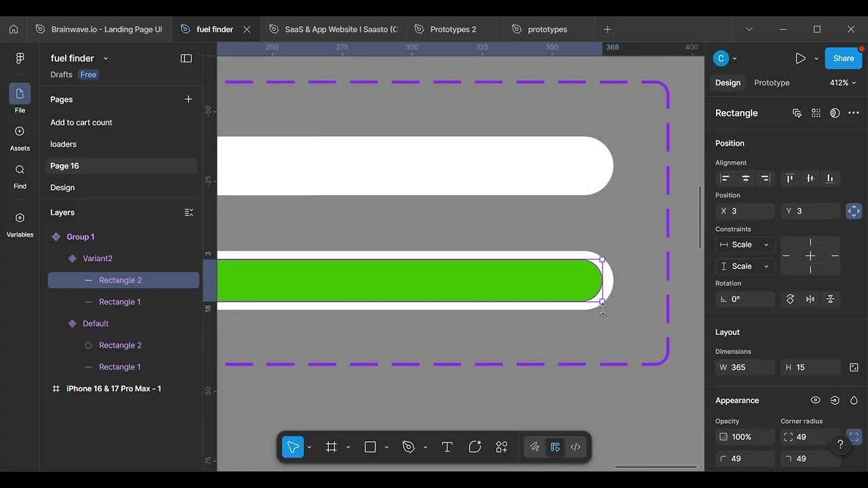Screen dimensions: 868x488
Task: Open the browser tabs list chevron
Action: (x=749, y=29)
